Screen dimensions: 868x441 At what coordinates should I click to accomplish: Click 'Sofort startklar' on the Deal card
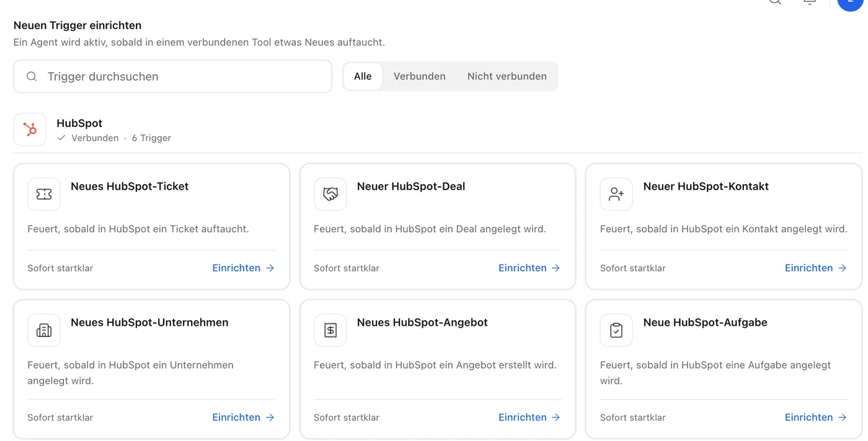[347, 268]
